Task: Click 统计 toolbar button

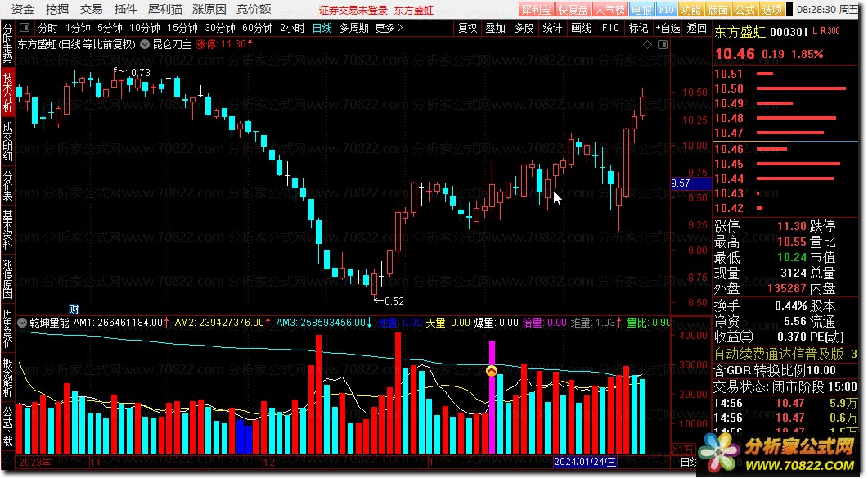Action: click(552, 28)
